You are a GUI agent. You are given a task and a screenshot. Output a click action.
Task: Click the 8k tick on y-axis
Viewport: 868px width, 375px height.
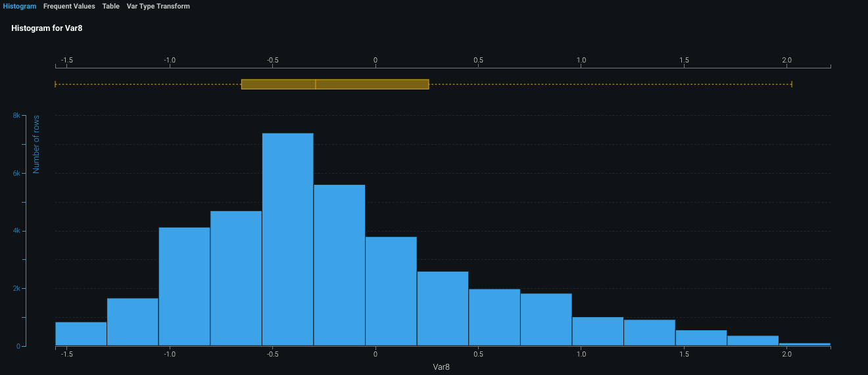pyautogui.click(x=16, y=115)
